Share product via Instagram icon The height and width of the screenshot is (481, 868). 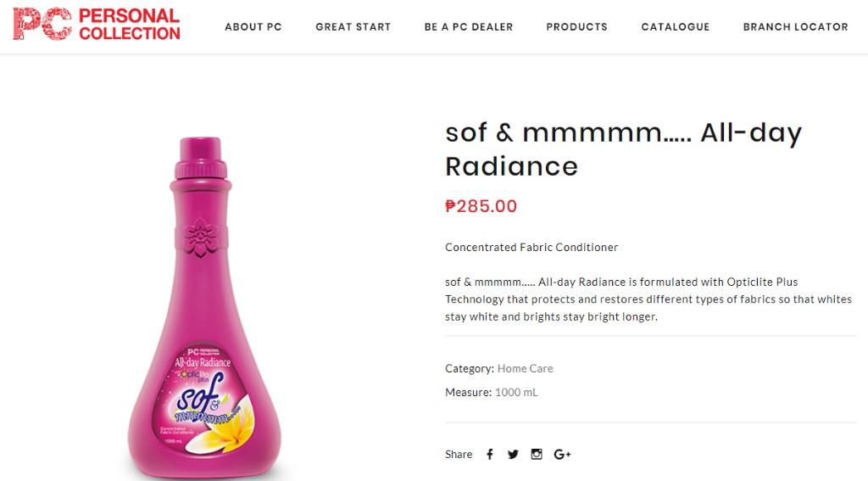pos(537,455)
